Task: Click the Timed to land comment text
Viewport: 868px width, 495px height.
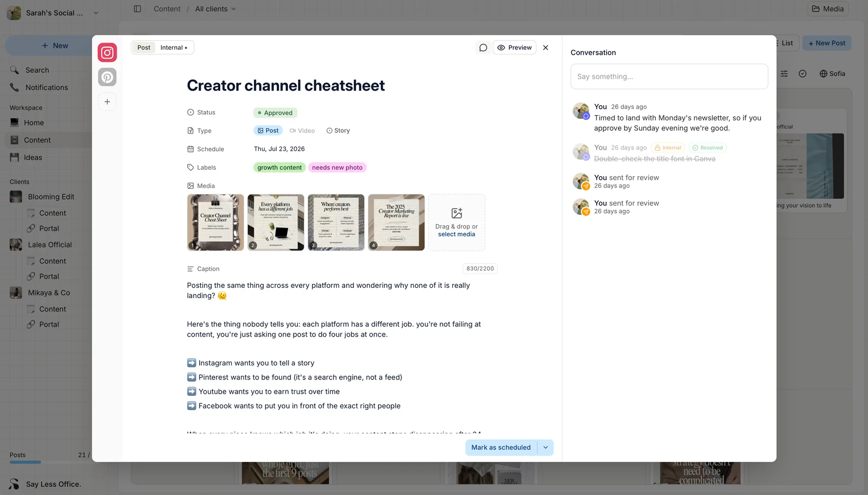Action: click(678, 123)
